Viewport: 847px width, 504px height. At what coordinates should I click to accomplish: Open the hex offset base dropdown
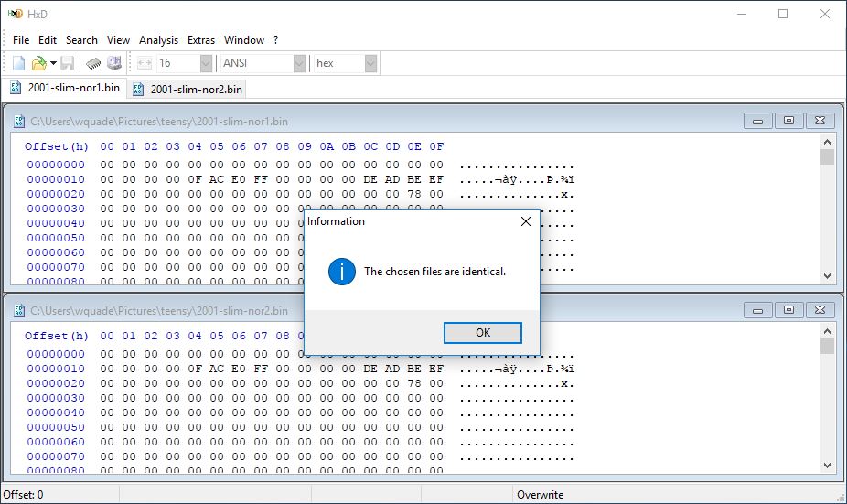click(x=370, y=63)
